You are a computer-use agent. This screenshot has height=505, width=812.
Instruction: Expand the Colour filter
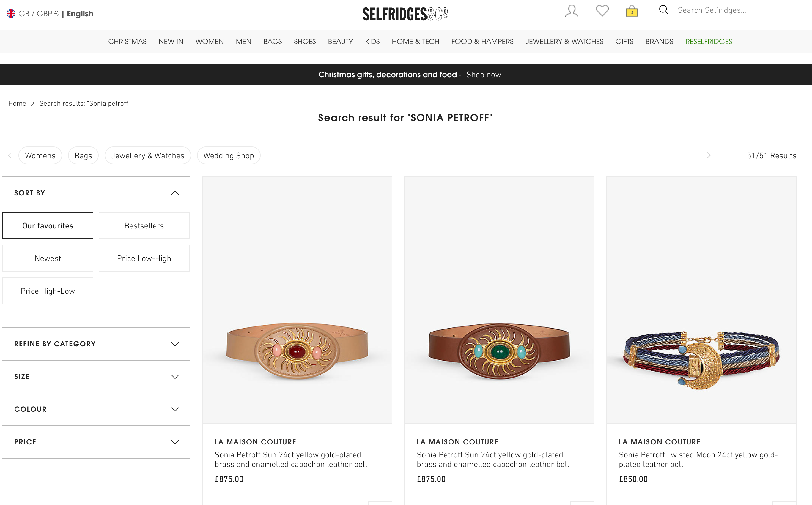point(175,409)
